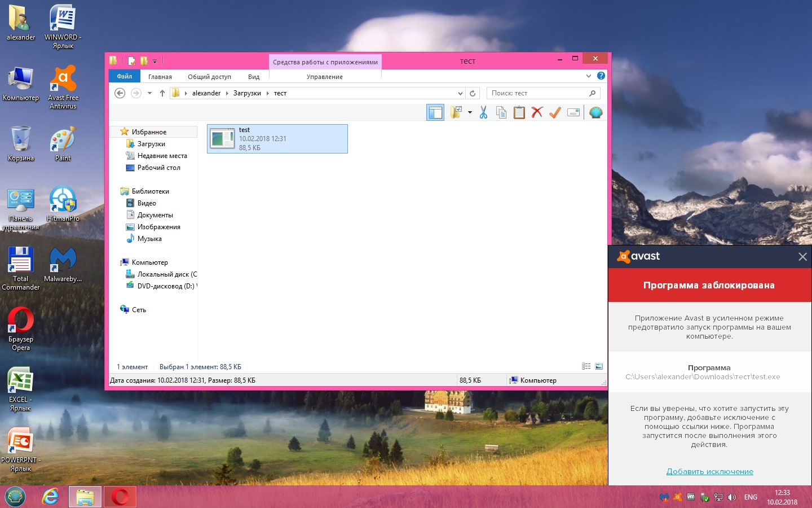The height and width of the screenshot is (508, 812).
Task: Click the Properties icon in Quick Access Toolbar
Action: pyautogui.click(x=131, y=61)
